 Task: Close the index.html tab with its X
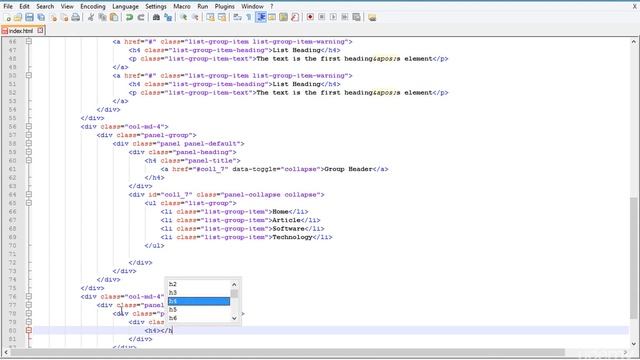point(40,30)
